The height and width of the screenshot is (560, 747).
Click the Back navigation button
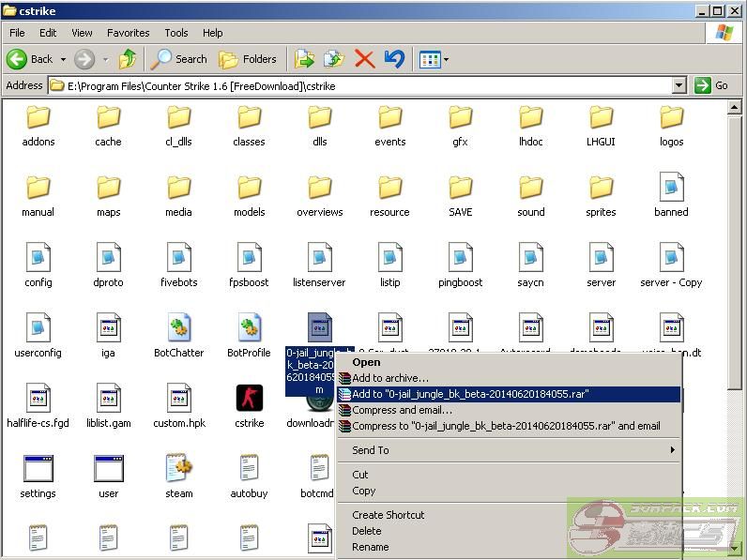click(30, 59)
